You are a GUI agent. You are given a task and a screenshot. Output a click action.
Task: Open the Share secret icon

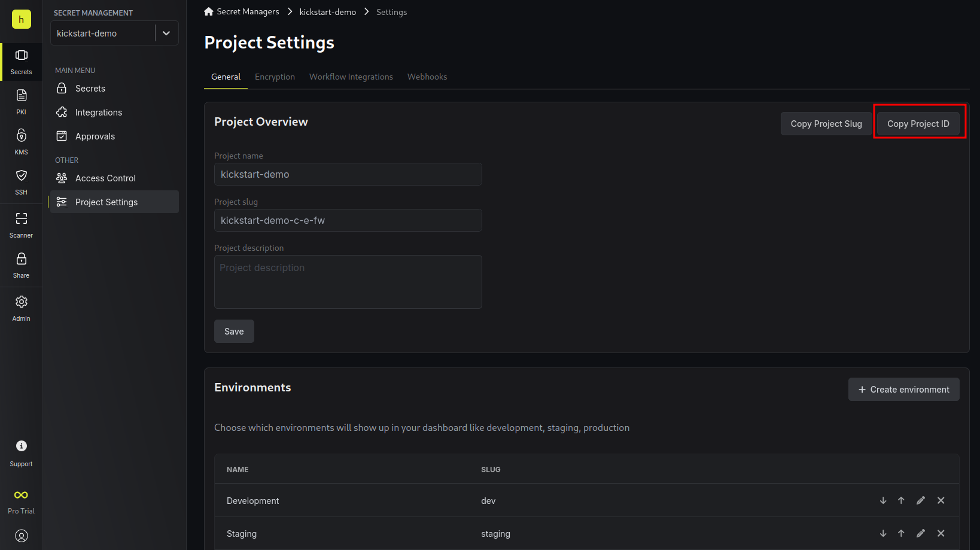pyautogui.click(x=21, y=259)
